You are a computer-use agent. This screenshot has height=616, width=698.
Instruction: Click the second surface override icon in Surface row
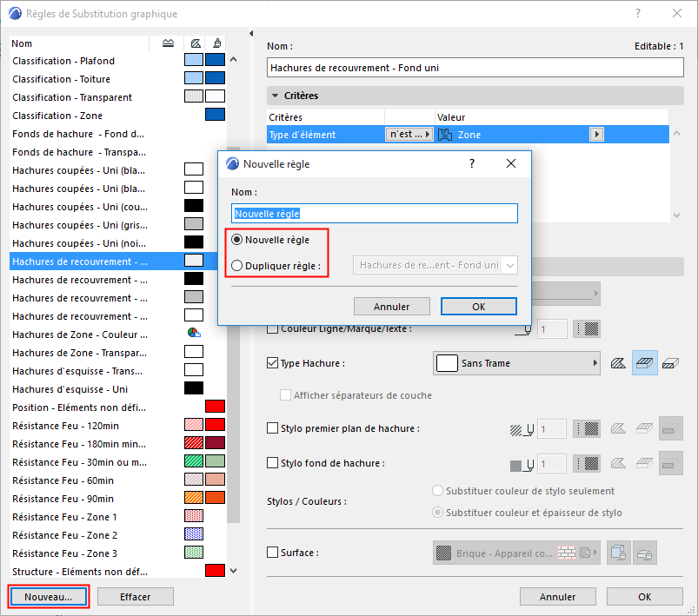[x=645, y=553]
